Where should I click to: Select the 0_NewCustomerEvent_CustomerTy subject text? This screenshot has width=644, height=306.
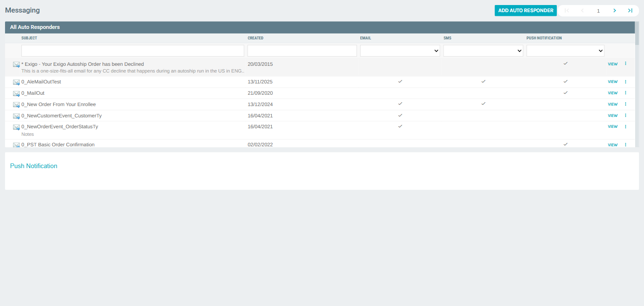[x=62, y=116]
